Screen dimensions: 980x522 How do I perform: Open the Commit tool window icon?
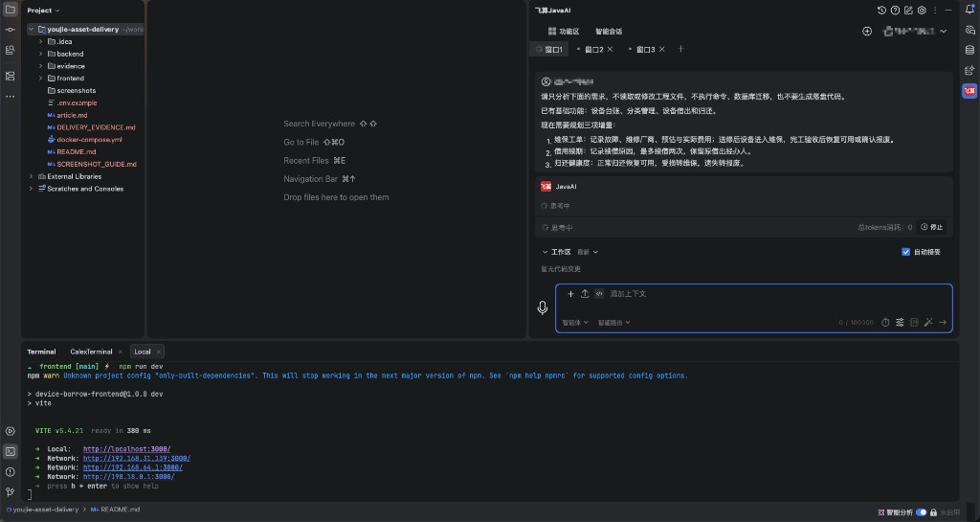tap(10, 30)
